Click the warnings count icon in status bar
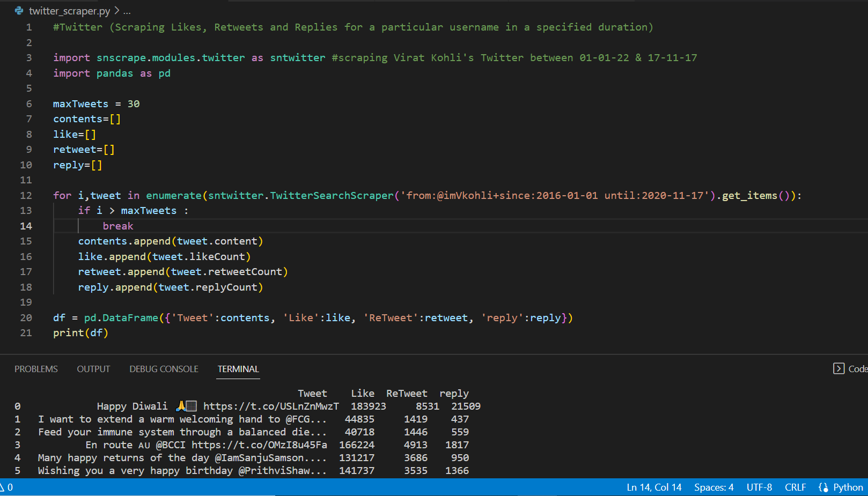The height and width of the screenshot is (496, 868). (2, 487)
